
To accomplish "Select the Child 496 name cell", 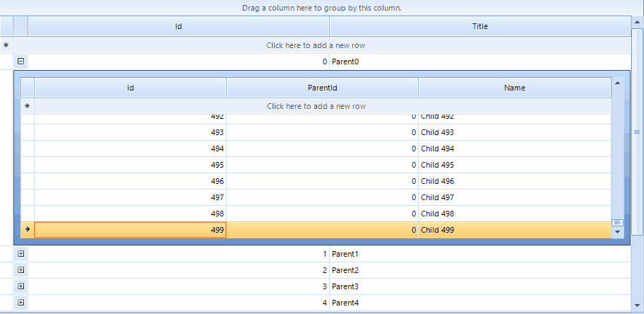I will [x=514, y=181].
